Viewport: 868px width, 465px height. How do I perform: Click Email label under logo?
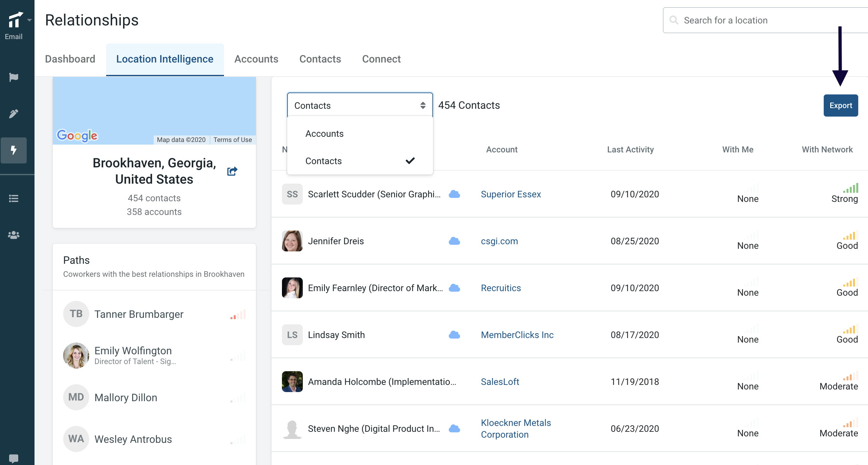[x=13, y=36]
